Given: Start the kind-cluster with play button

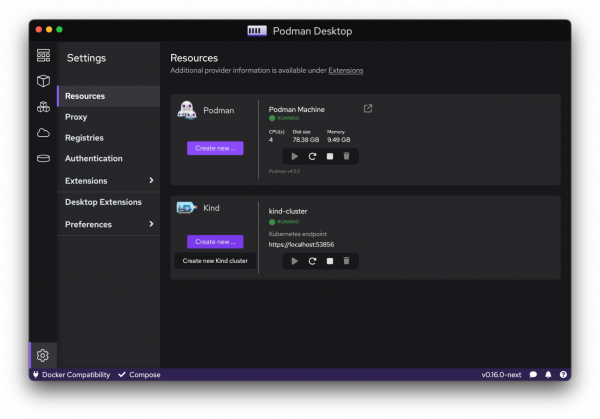Looking at the screenshot, I should [x=294, y=261].
